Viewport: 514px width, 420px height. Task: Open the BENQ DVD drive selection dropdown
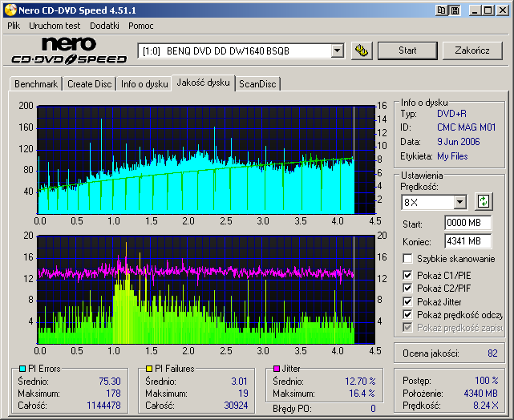point(337,51)
